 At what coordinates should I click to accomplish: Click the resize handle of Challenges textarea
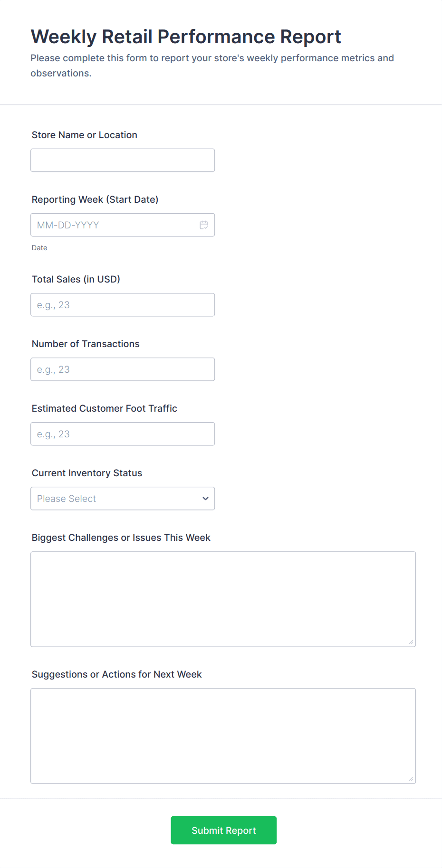[411, 642]
